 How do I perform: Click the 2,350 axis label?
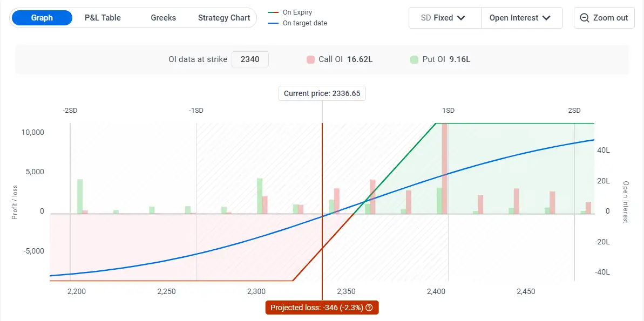coord(345,291)
